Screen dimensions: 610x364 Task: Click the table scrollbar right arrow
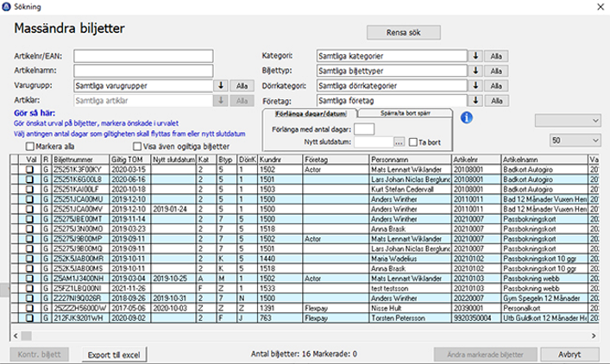(x=594, y=336)
